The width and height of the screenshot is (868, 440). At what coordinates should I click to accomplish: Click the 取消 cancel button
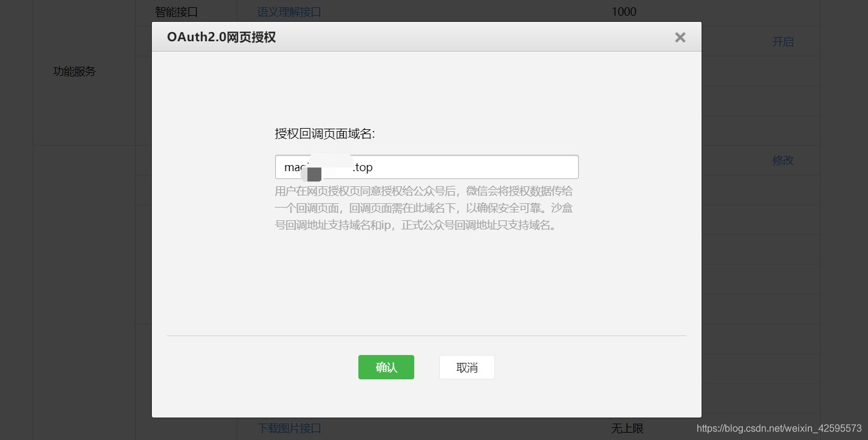466,367
